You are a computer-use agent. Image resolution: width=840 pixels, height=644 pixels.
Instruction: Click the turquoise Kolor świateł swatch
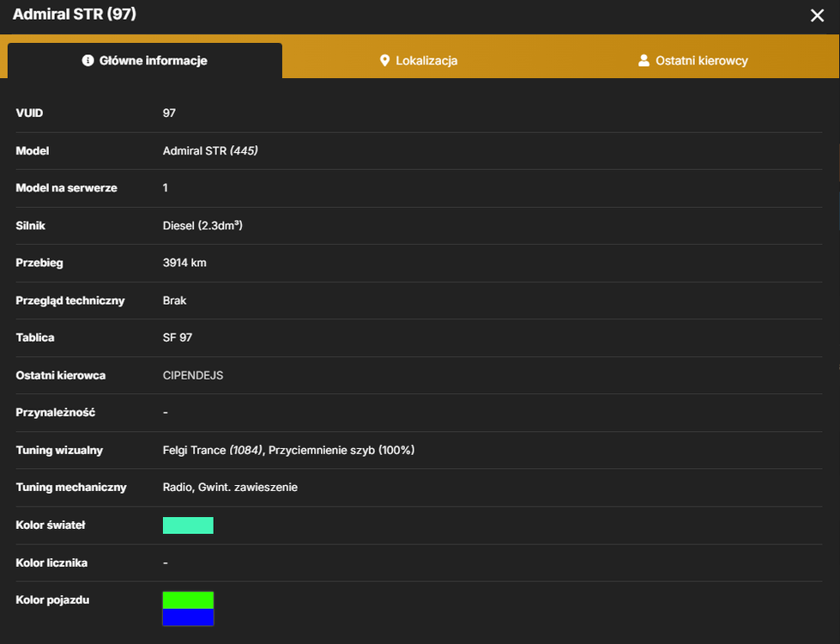coord(188,526)
